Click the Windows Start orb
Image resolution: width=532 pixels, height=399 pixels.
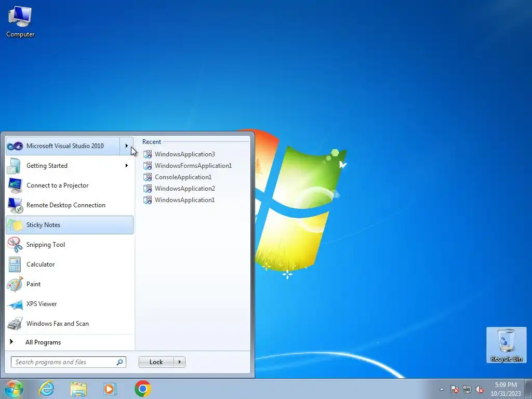pos(14,389)
